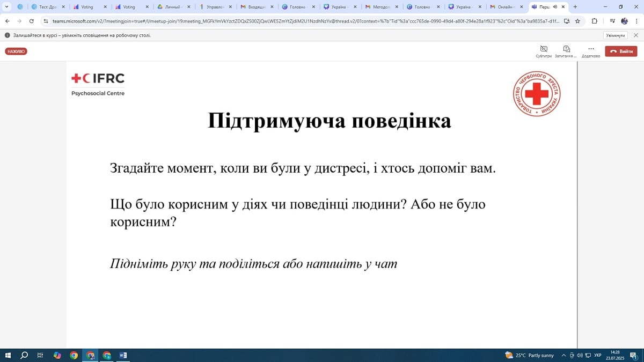
Task: Install app icon in address bar
Action: [x=567, y=21]
